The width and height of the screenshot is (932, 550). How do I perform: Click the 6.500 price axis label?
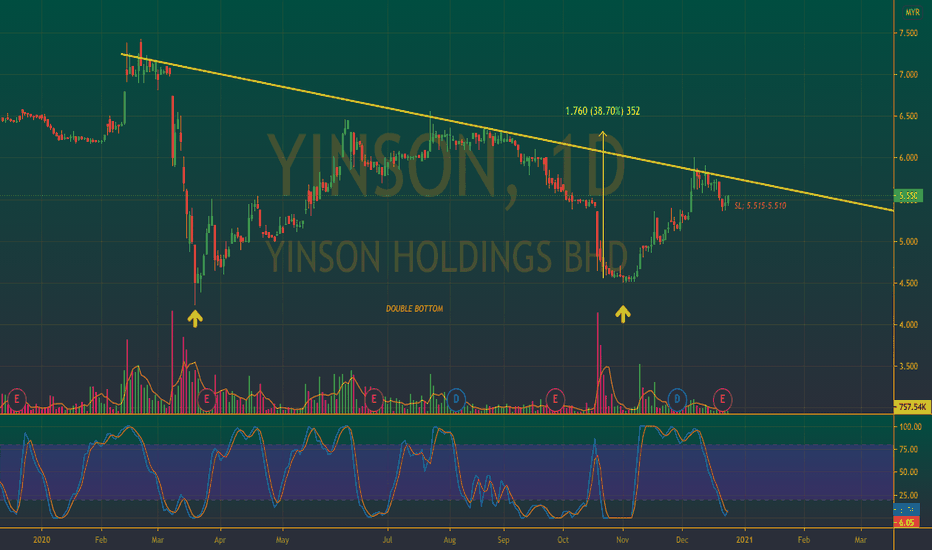pos(908,117)
